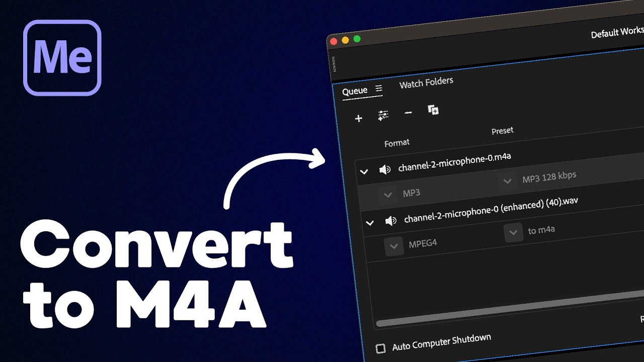
Task: Click the MPEG4 format link
Action: 423,244
